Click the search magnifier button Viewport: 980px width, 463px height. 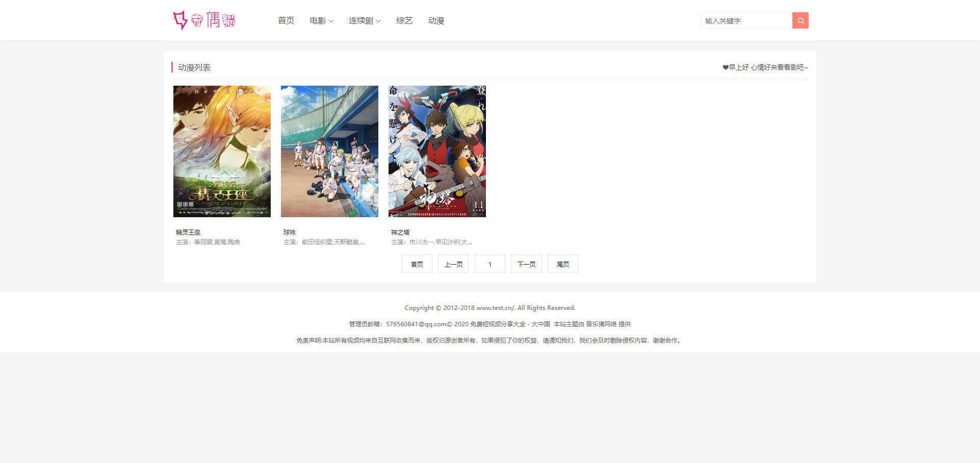[x=801, y=20]
